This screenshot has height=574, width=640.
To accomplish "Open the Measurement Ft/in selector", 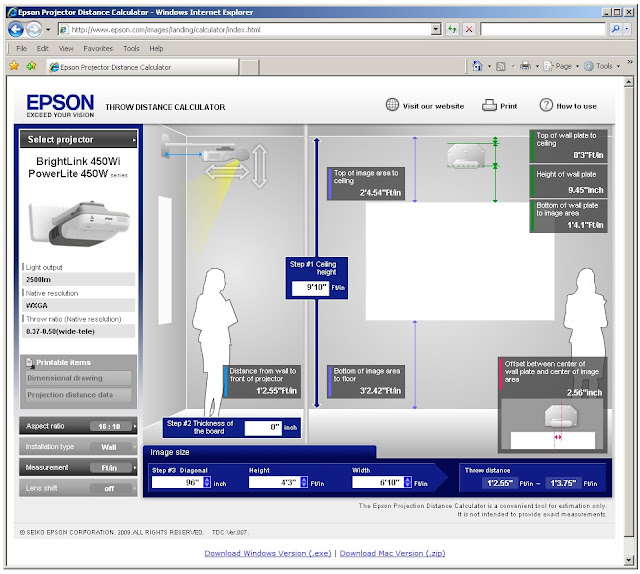I will tap(78, 467).
